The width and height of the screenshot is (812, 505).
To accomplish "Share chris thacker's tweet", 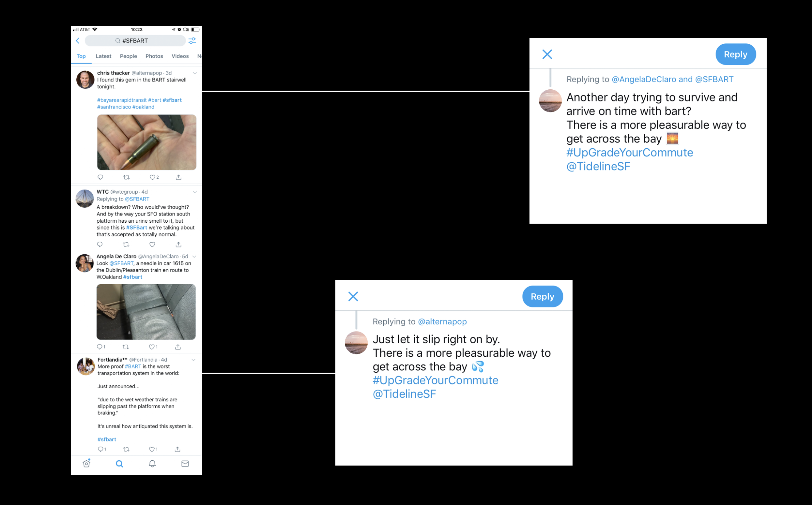I will click(178, 177).
